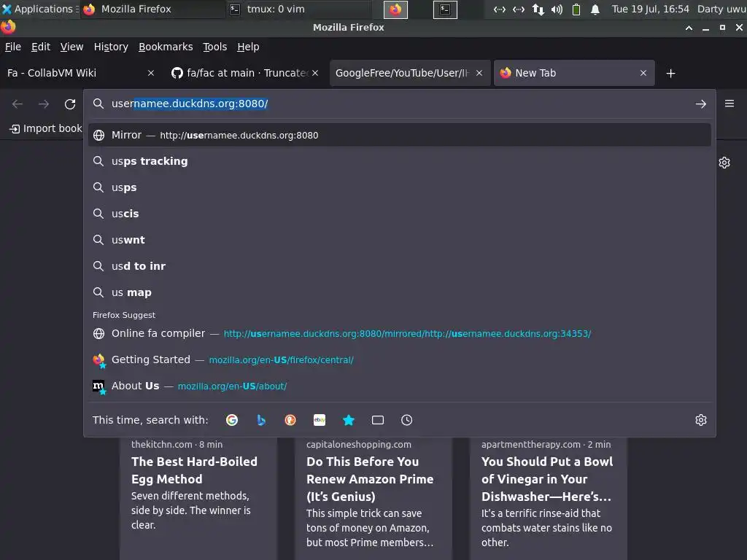
Task: Search in Bookmarks using star icon
Action: (x=349, y=420)
